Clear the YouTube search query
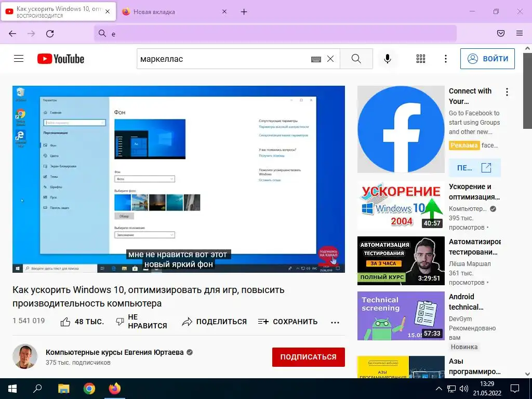The height and width of the screenshot is (399, 532). (330, 59)
